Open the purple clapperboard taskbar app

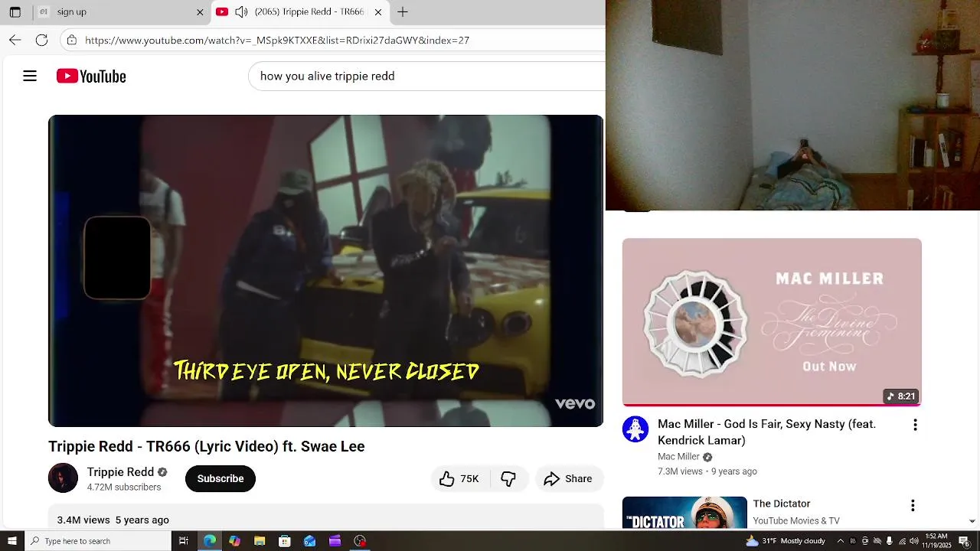click(x=335, y=541)
